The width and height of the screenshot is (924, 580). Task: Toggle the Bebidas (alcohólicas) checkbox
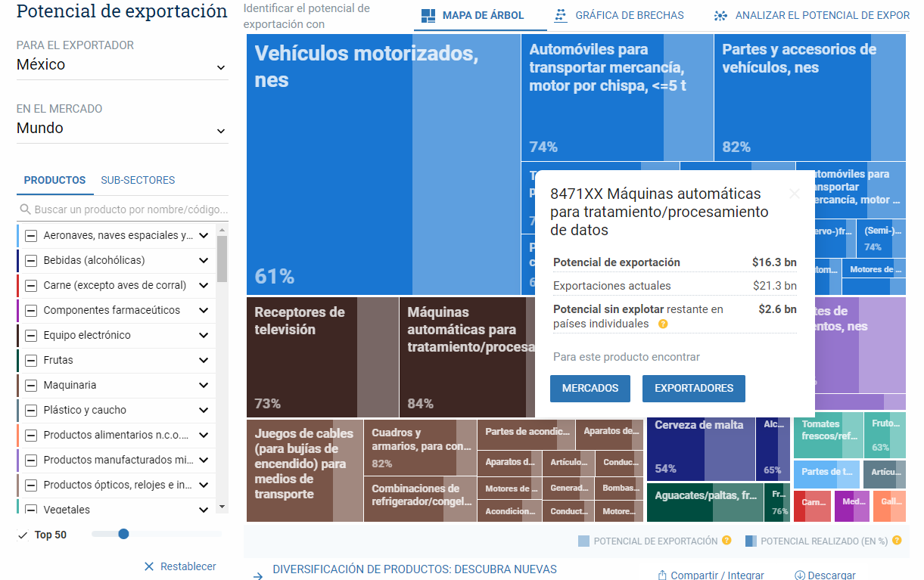tap(31, 260)
